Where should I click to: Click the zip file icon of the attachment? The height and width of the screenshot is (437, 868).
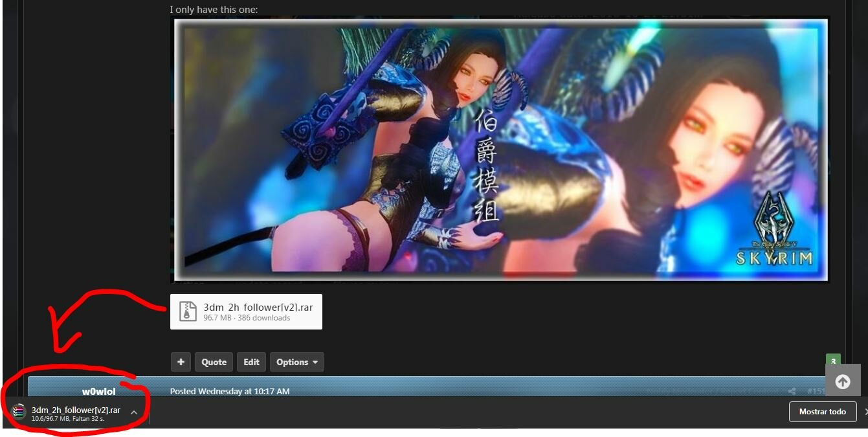[x=188, y=311]
